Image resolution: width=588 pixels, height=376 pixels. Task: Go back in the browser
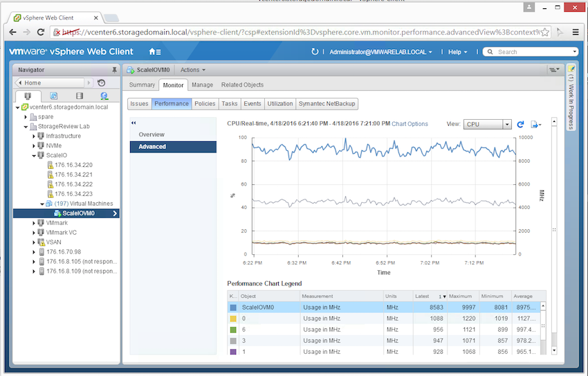click(12, 33)
